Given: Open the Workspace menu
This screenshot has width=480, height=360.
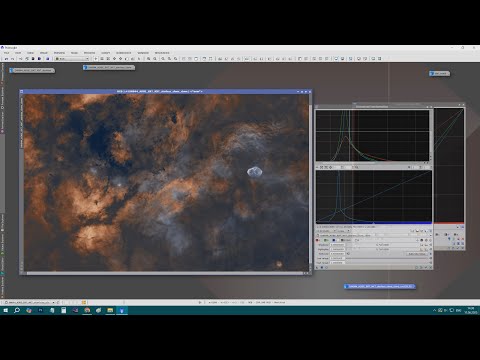Looking at the screenshot, I should (123, 53).
